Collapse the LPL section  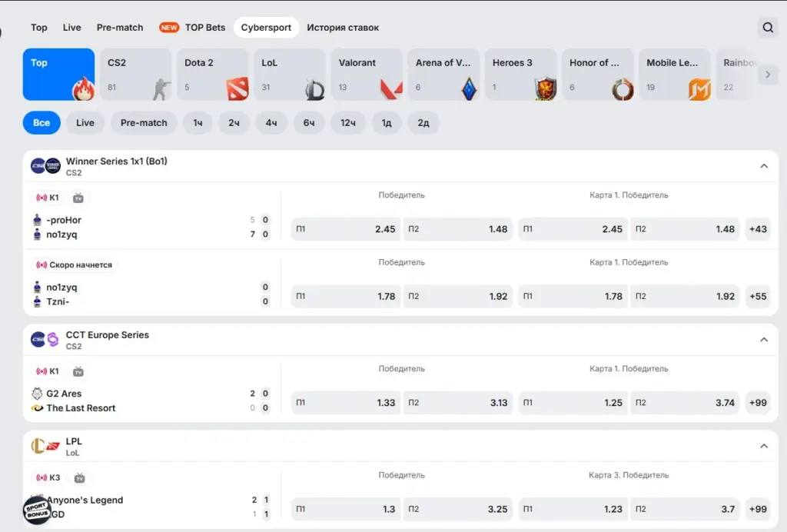point(764,446)
